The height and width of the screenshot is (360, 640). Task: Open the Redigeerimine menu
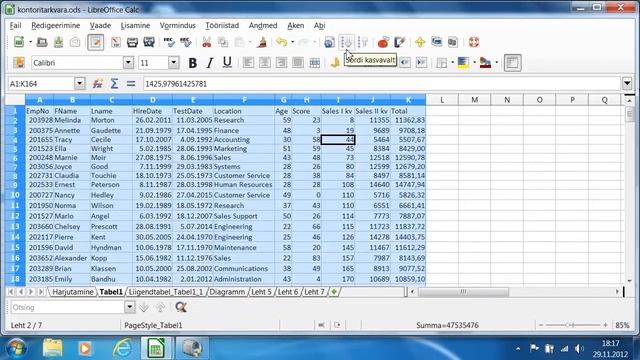(x=56, y=25)
